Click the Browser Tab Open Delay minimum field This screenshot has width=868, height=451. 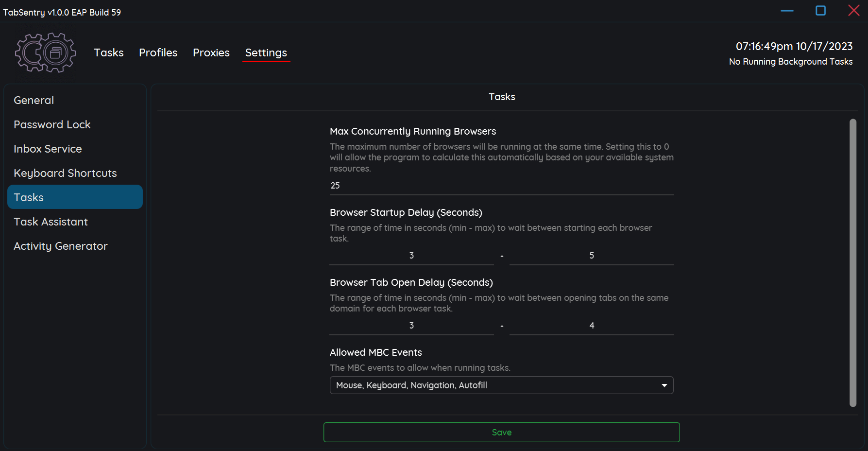(x=411, y=325)
